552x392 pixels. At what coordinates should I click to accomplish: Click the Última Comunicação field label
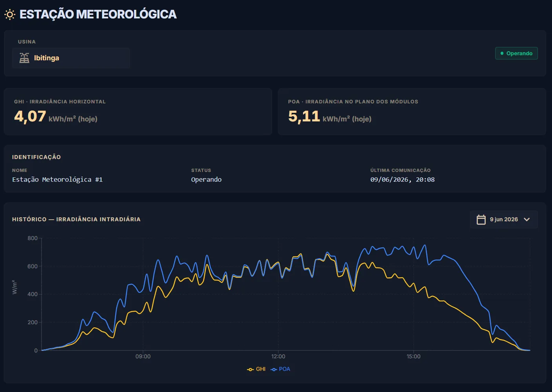(x=400, y=170)
